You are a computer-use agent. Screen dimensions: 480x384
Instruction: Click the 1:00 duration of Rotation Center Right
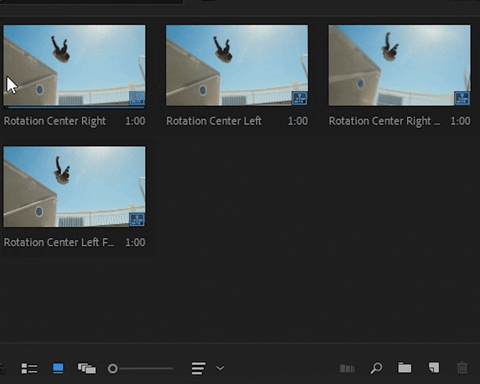coord(135,121)
